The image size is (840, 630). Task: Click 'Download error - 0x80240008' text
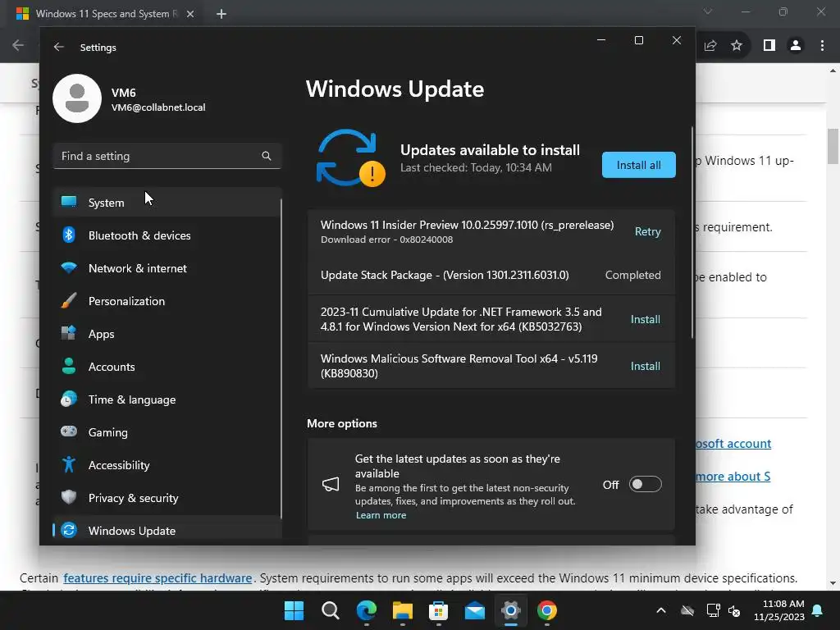coord(387,240)
